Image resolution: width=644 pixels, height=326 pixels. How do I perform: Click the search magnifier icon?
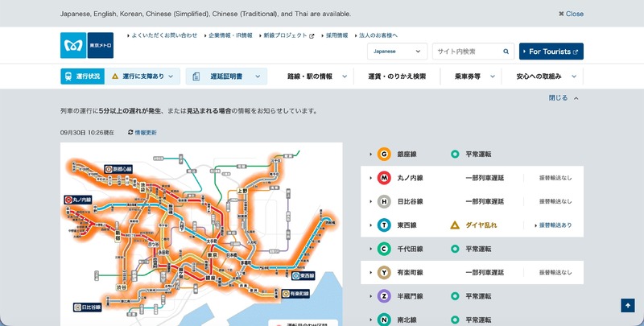[506, 52]
